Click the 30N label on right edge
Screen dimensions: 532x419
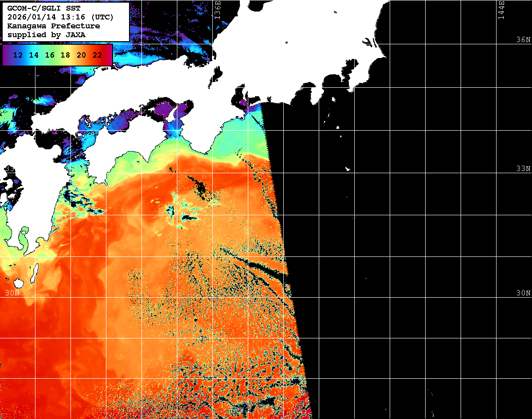point(523,293)
